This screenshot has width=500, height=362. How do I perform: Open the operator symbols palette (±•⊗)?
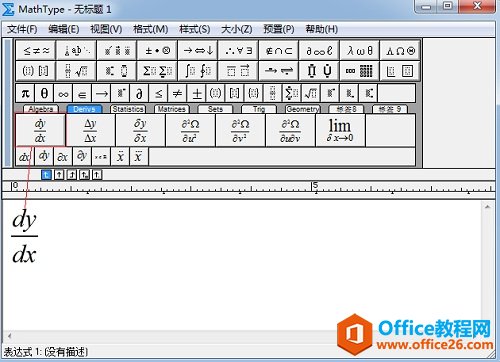(158, 50)
